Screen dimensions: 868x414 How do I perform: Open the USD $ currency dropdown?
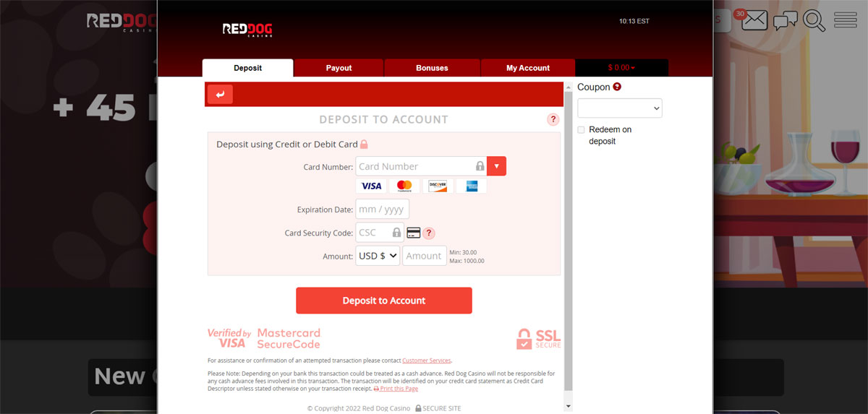coord(378,256)
